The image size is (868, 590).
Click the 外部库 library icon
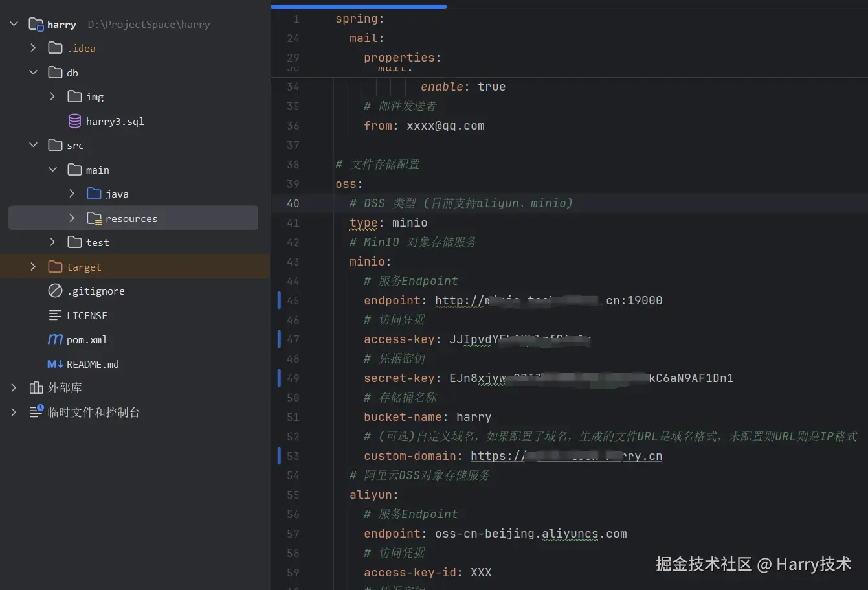(x=36, y=388)
